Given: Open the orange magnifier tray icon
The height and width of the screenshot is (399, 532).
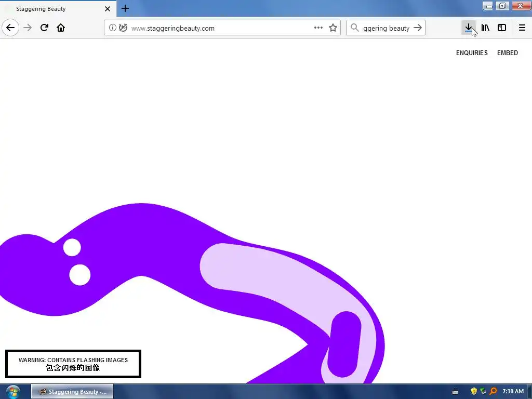Looking at the screenshot, I should 494,392.
